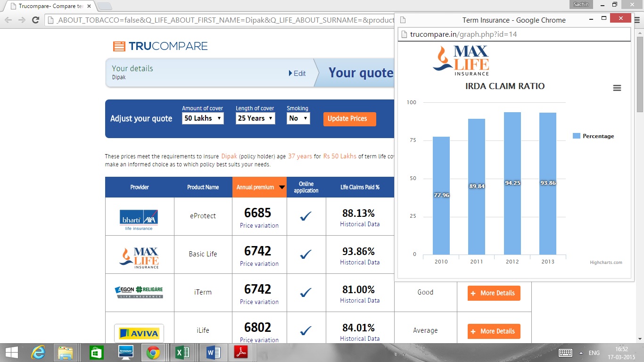Open Excel from taskbar

(182, 353)
